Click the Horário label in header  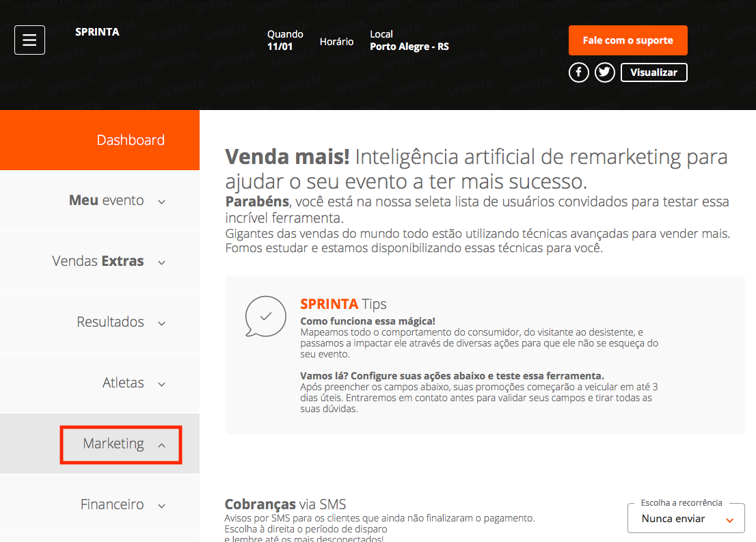[x=336, y=42]
